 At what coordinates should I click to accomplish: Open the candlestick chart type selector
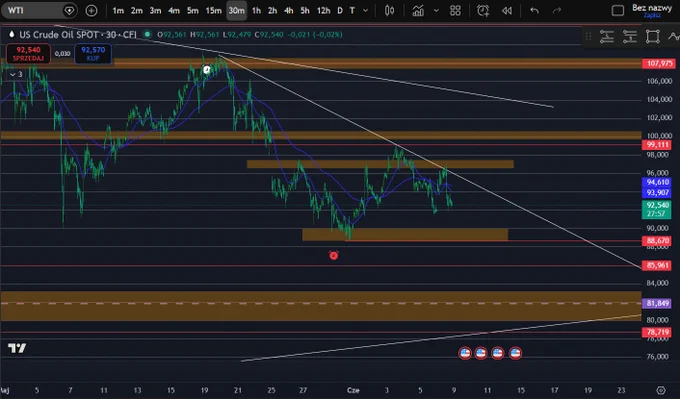[389, 10]
